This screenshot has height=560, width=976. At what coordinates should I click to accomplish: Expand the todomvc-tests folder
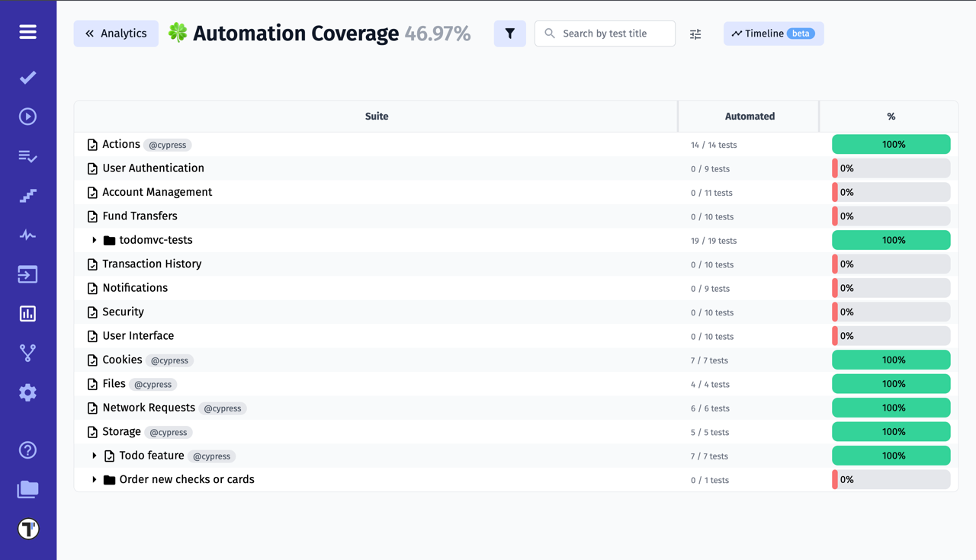pyautogui.click(x=93, y=239)
